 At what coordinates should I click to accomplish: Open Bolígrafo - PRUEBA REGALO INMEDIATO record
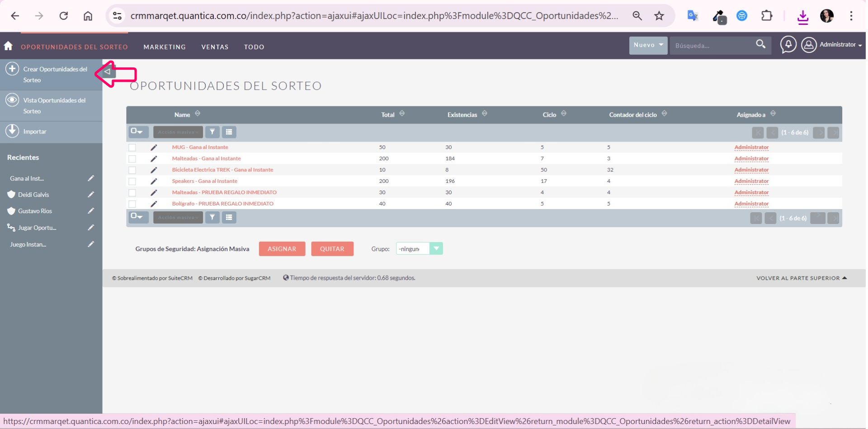[222, 204]
